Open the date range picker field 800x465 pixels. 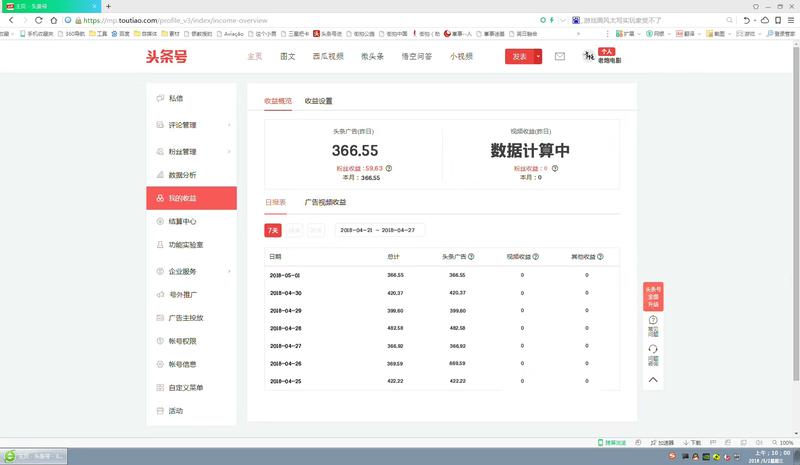click(380, 230)
